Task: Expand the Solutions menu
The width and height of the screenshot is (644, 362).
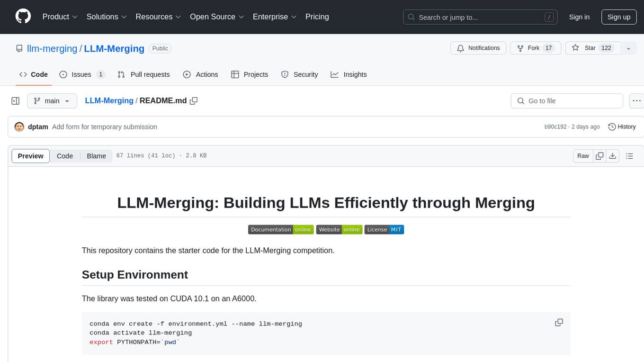Action: point(107,17)
